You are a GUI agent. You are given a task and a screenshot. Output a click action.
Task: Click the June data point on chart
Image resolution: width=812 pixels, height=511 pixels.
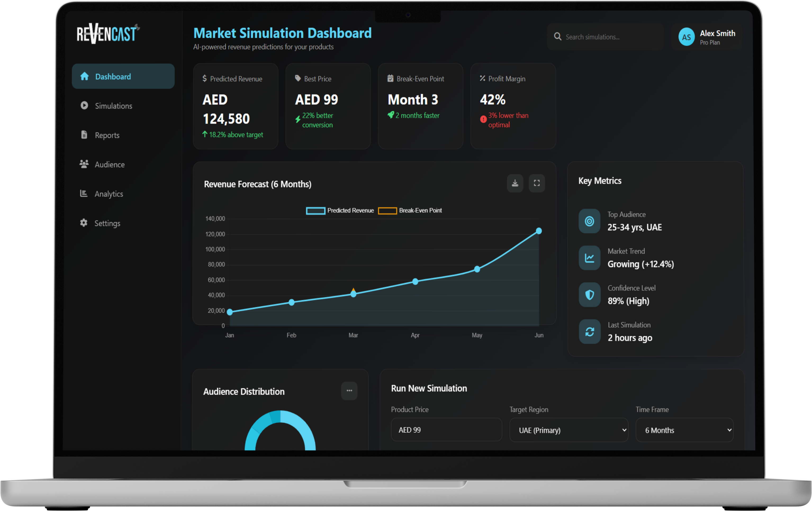click(539, 231)
